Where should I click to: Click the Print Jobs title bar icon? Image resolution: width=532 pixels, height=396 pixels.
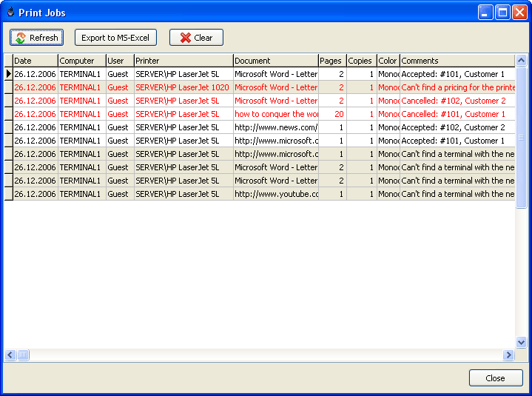point(10,12)
